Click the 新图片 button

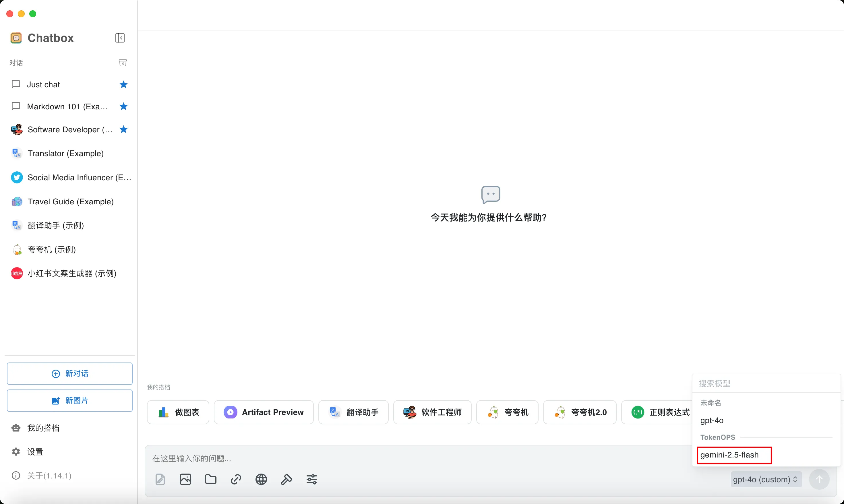[70, 401]
